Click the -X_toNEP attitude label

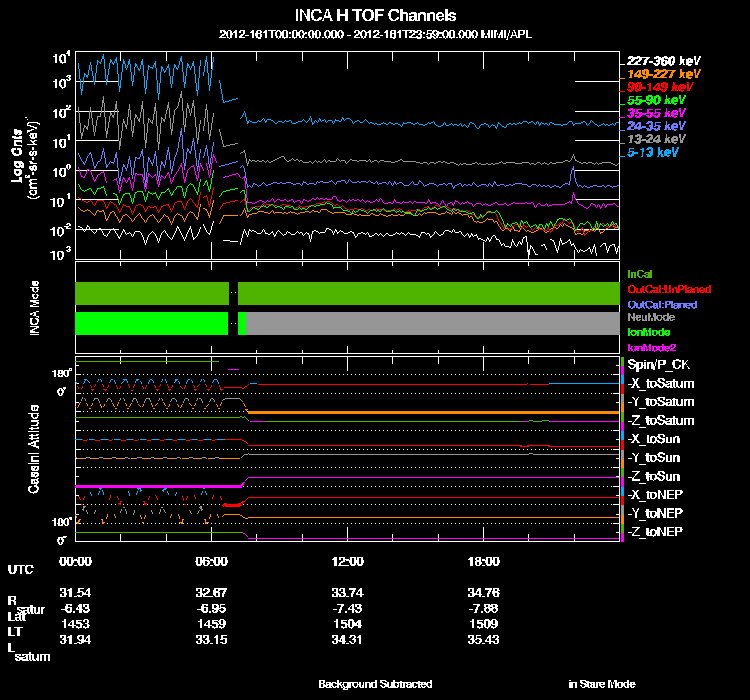(655, 494)
